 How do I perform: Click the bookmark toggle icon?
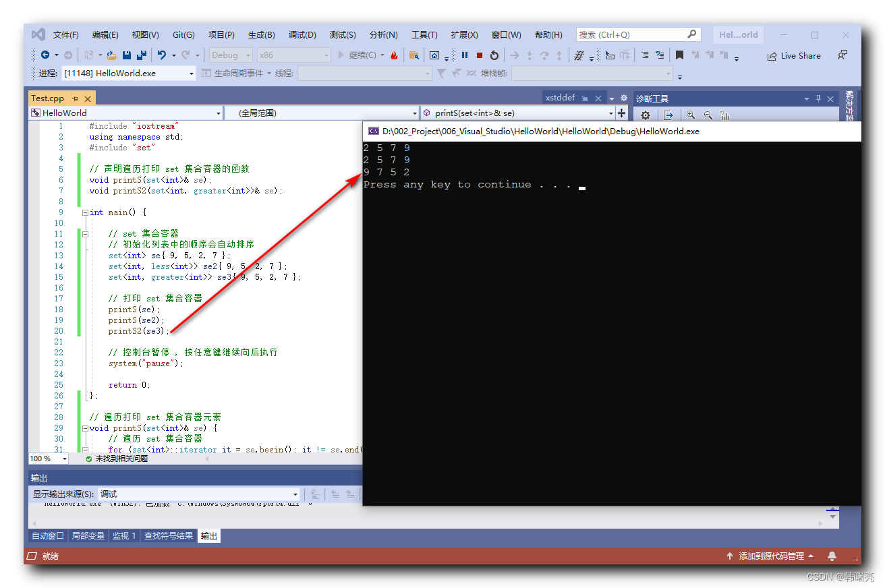pyautogui.click(x=679, y=55)
